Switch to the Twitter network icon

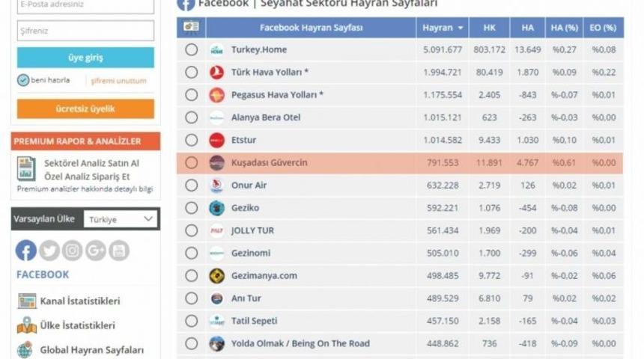point(49,251)
